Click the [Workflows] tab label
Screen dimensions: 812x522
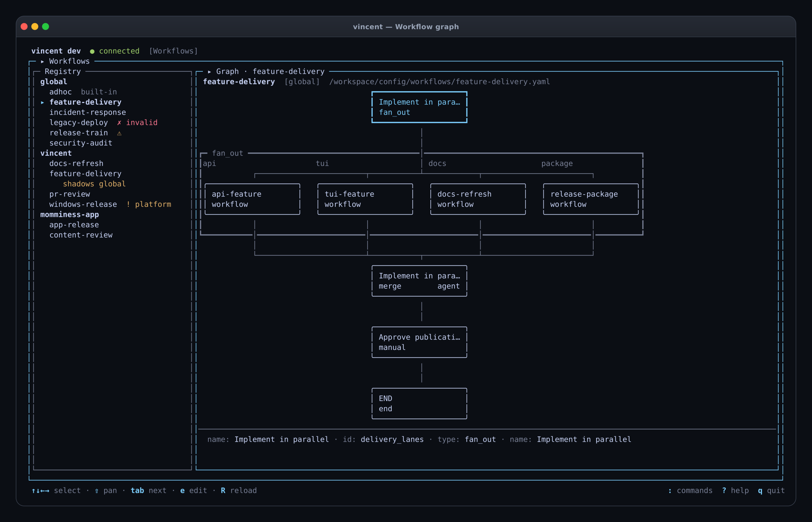click(173, 51)
